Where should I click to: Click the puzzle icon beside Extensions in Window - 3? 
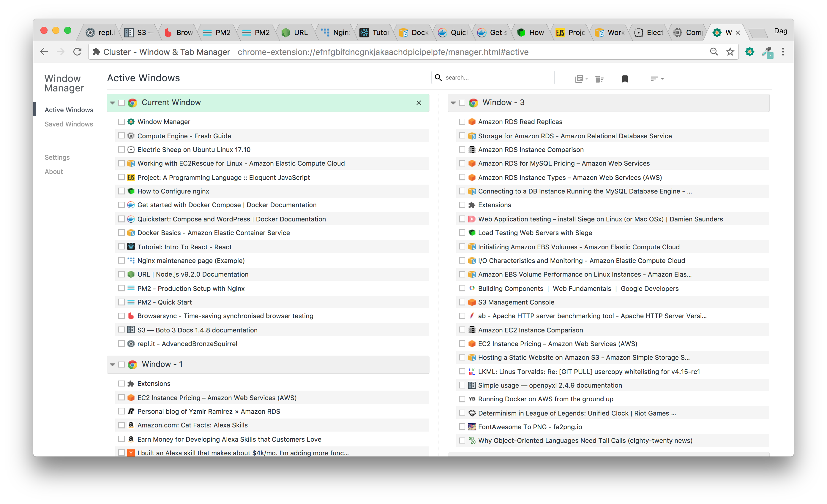coord(472,205)
